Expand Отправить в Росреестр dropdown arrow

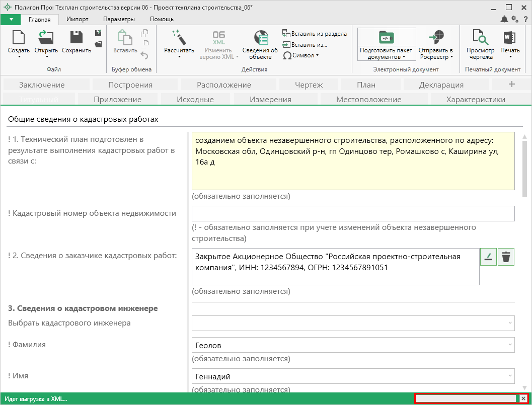point(451,57)
